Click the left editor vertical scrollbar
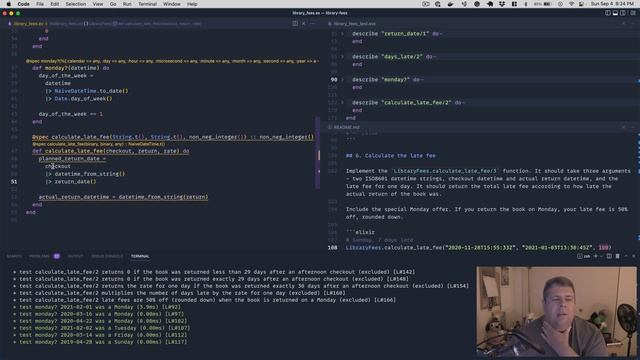 pyautogui.click(x=318, y=153)
